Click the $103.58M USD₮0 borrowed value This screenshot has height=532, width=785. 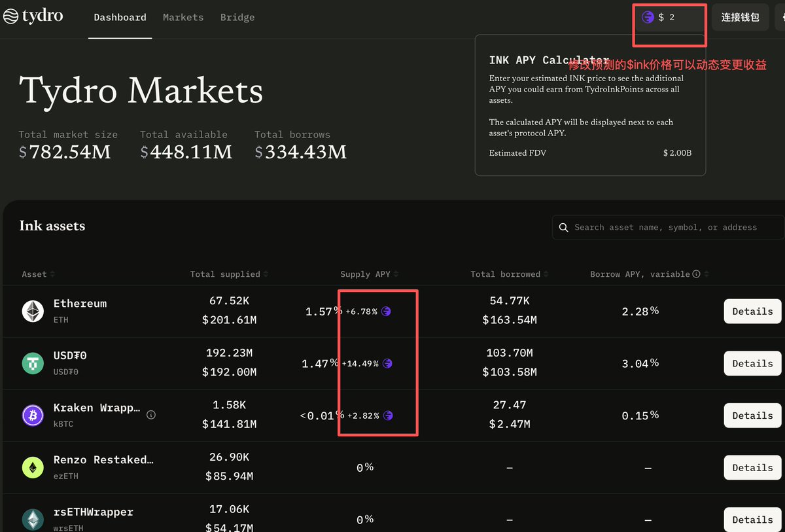(510, 372)
